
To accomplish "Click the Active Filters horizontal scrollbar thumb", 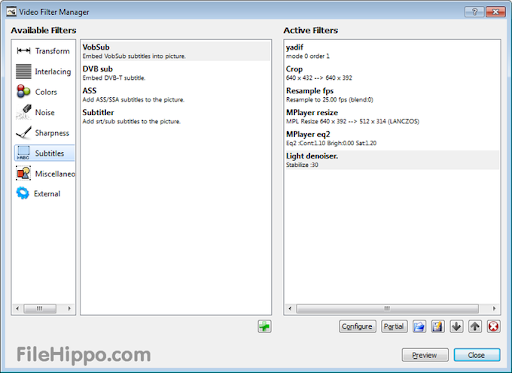I will click(387, 309).
